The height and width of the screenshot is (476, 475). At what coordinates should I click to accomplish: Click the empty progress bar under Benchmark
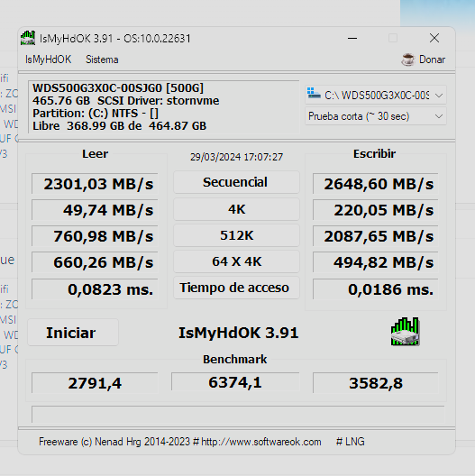[238, 414]
